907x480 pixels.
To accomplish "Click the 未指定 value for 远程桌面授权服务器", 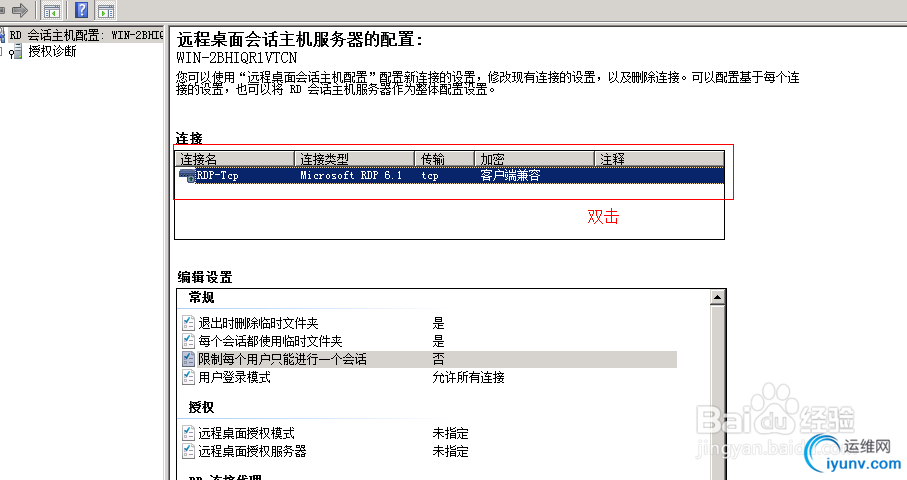I will 451,451.
